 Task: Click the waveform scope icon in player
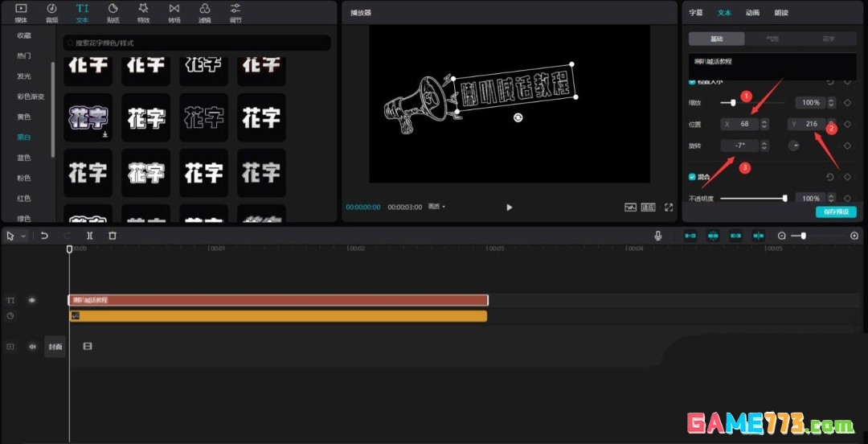tap(631, 208)
